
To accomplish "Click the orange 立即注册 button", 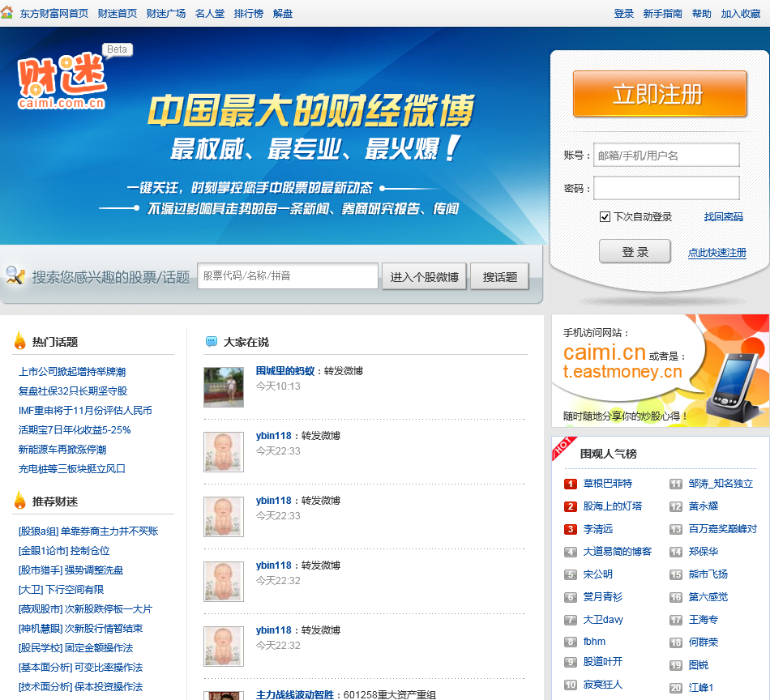I will point(660,94).
